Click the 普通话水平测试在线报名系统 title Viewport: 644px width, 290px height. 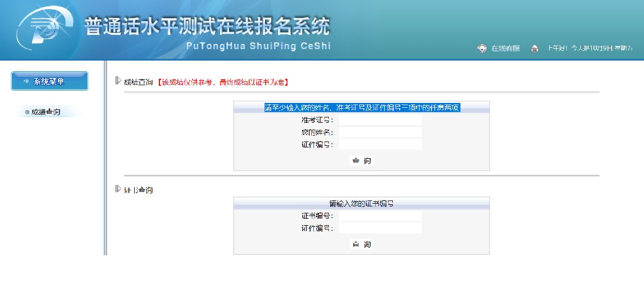207,27
